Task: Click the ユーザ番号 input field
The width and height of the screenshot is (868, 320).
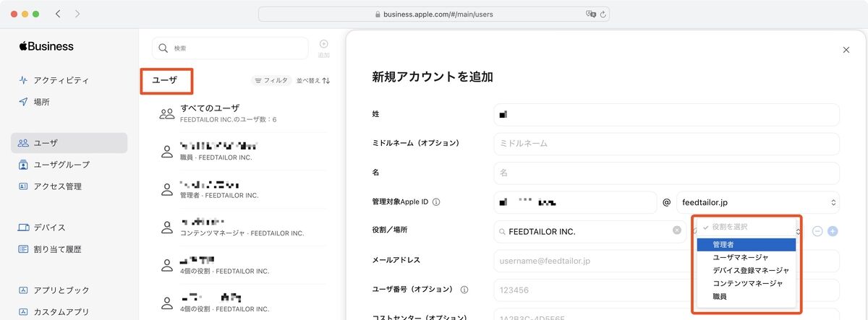Action: pos(666,290)
